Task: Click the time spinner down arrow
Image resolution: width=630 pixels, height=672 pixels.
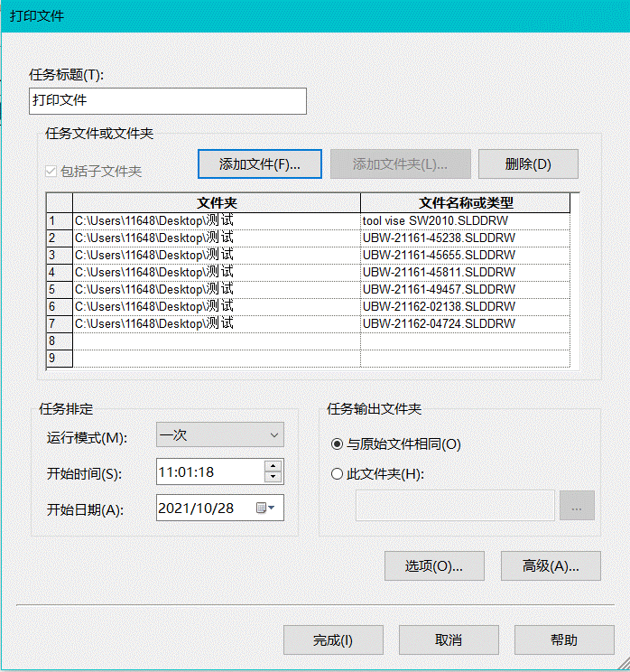Action: coord(273,477)
